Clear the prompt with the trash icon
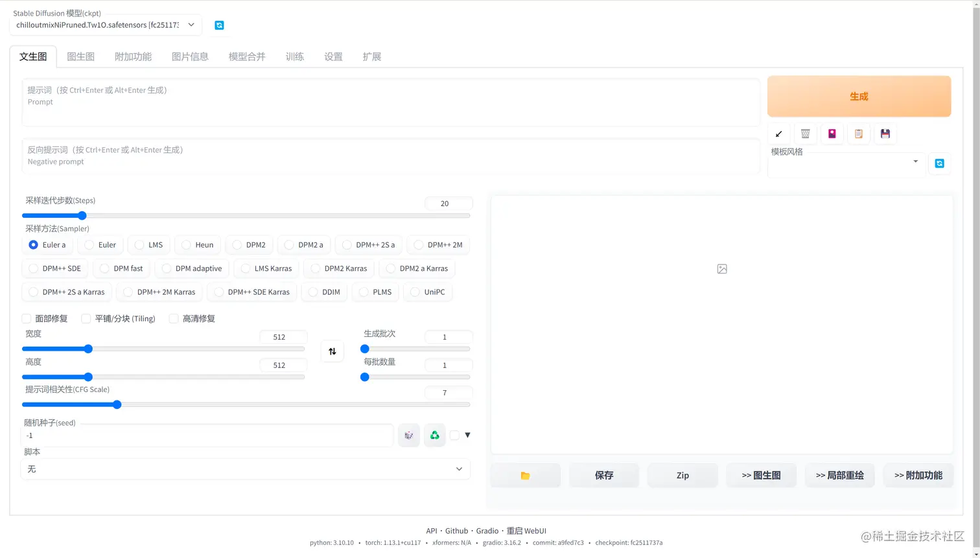The width and height of the screenshot is (980, 558). (x=805, y=134)
